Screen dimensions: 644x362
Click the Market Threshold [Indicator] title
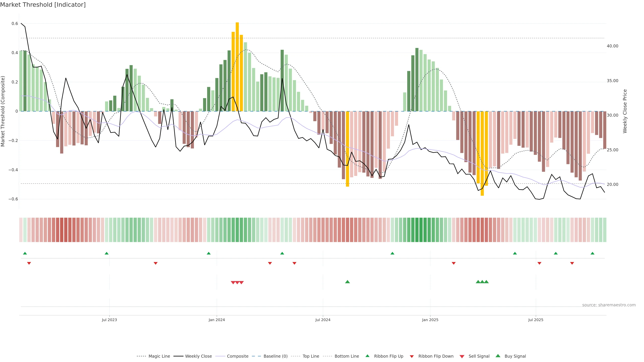[x=43, y=5]
